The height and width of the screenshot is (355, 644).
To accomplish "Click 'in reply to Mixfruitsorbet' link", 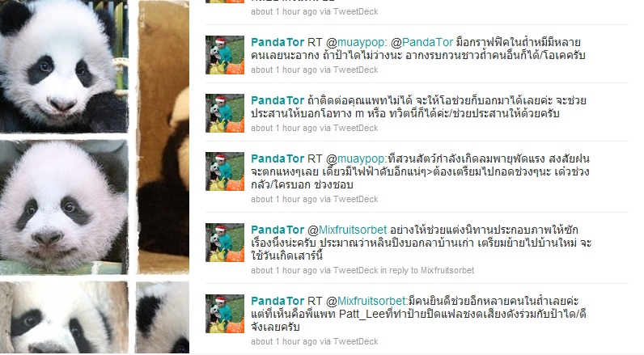I will pos(427,270).
